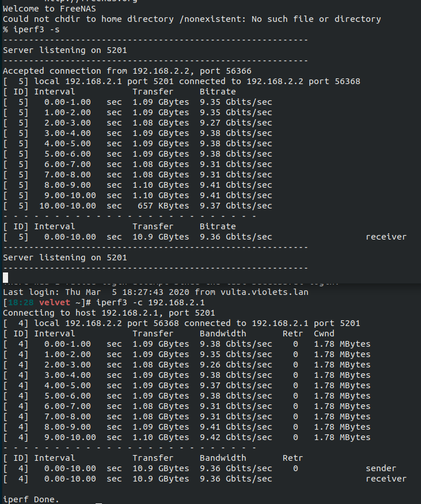421x504 pixels.
Task: Click 'Welcome to FreeNAS' banner text
Action: point(50,9)
